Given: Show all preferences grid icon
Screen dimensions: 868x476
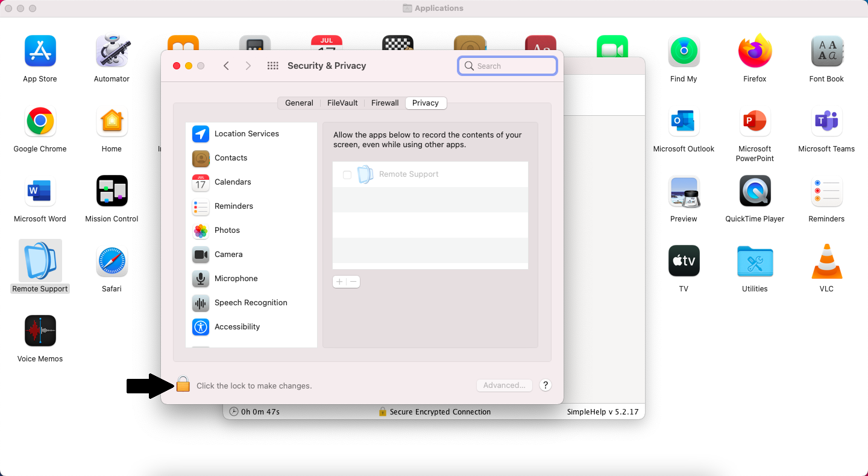Looking at the screenshot, I should 272,66.
